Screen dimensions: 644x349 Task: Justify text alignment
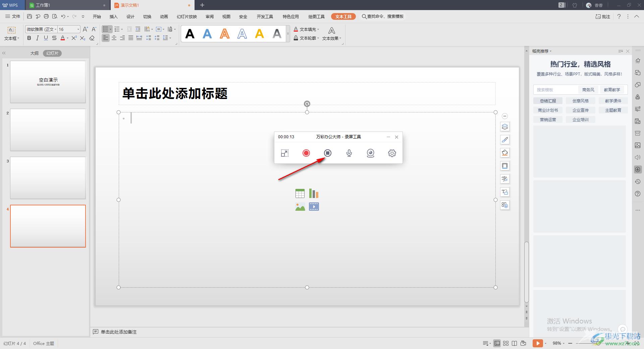point(131,38)
